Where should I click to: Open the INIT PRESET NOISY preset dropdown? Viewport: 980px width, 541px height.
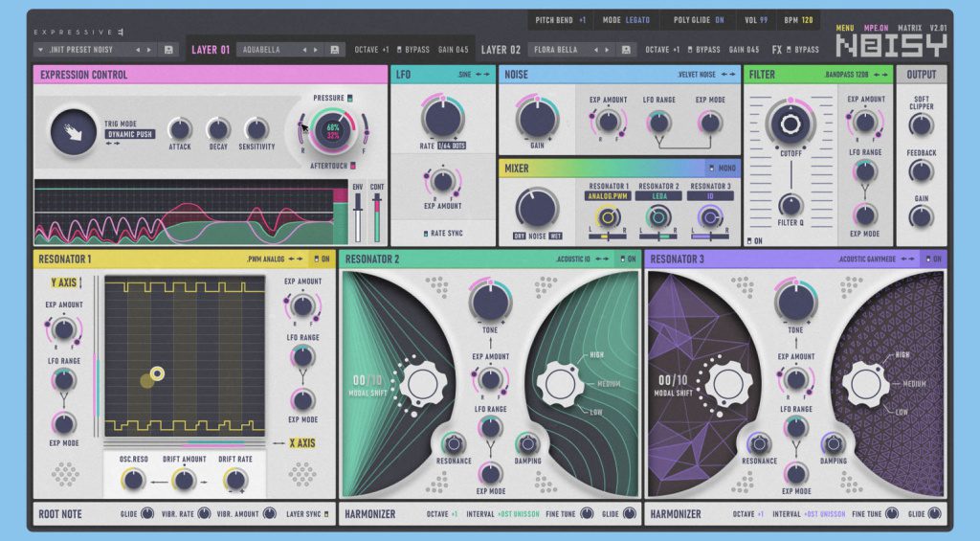point(40,50)
